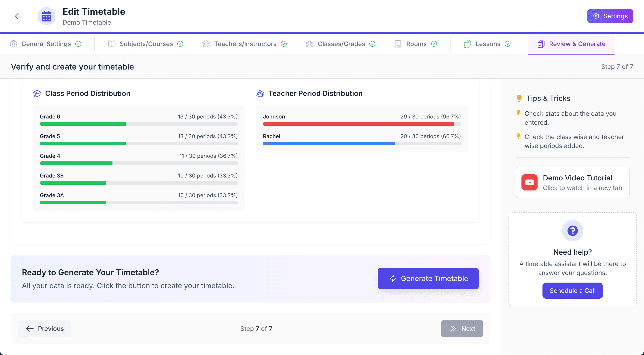
Task: Click Schedule a Call
Action: pos(572,290)
